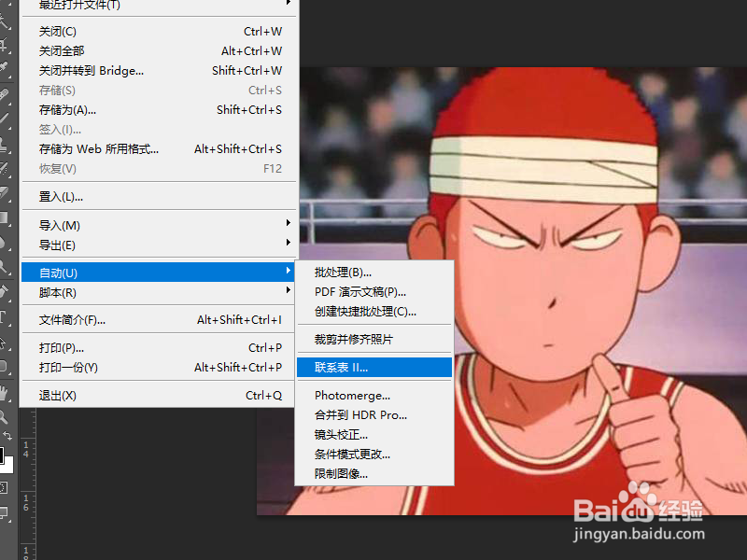Open 导入(M) menu entry
The image size is (747, 560).
159,225
